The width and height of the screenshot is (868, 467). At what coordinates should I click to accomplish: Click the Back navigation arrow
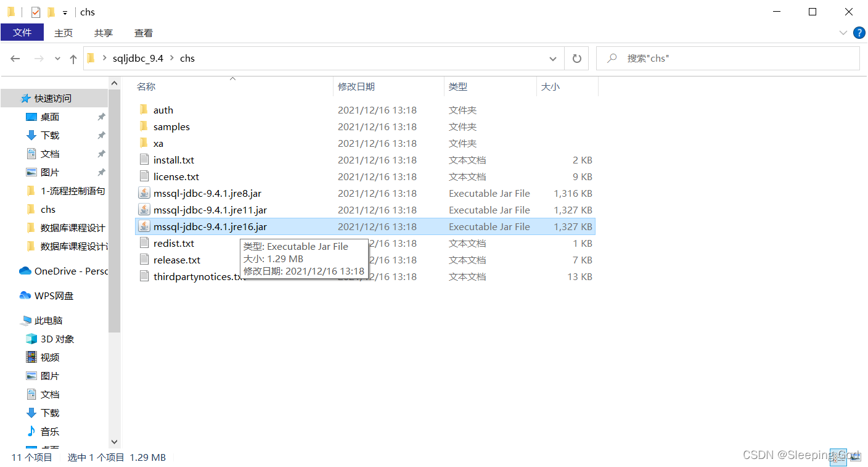pos(15,58)
